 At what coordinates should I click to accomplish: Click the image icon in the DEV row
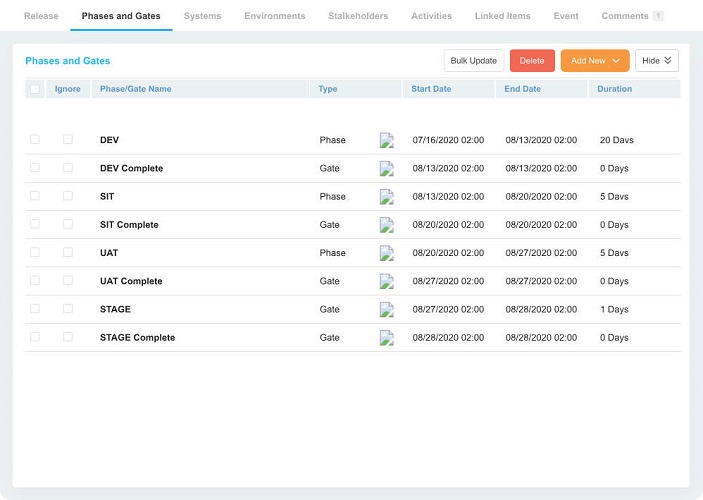tap(386, 140)
